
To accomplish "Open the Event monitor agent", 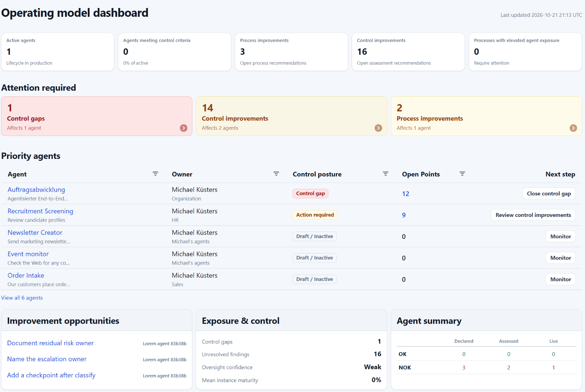I will (28, 254).
